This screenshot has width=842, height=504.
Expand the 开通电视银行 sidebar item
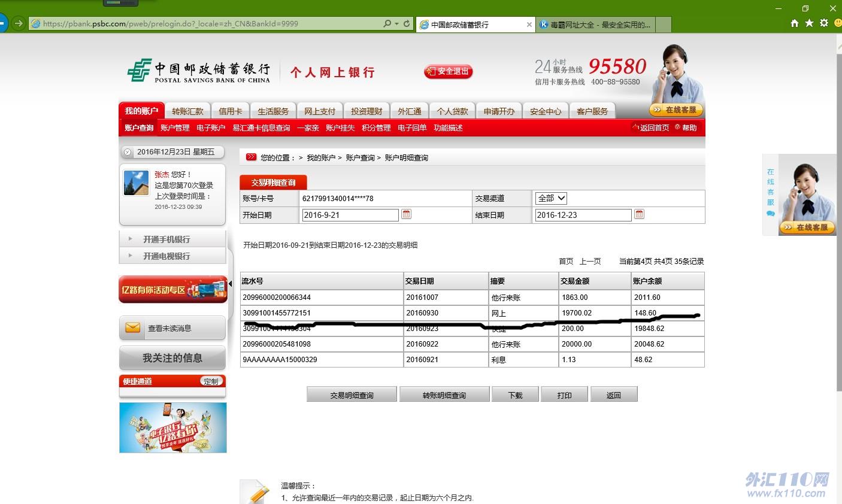pos(166,256)
